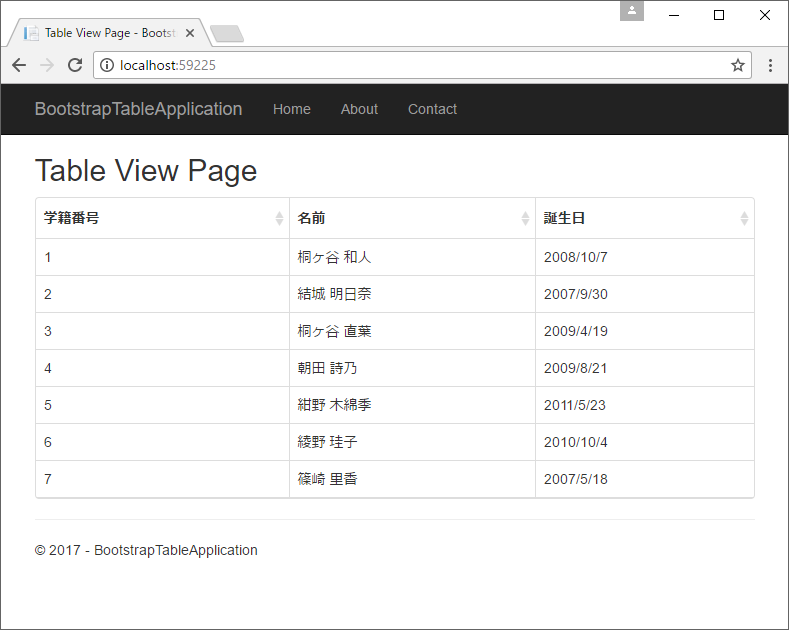The image size is (789, 630).
Task: Click student number 6 cell
Action: 163,442
